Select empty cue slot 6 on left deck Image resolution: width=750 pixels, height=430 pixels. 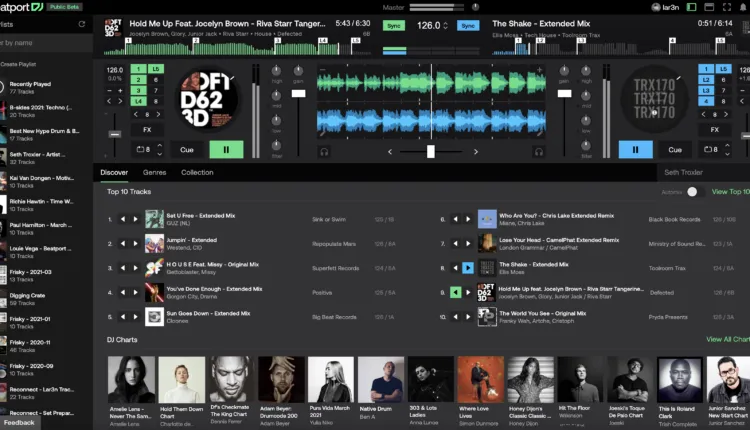[x=156, y=80]
